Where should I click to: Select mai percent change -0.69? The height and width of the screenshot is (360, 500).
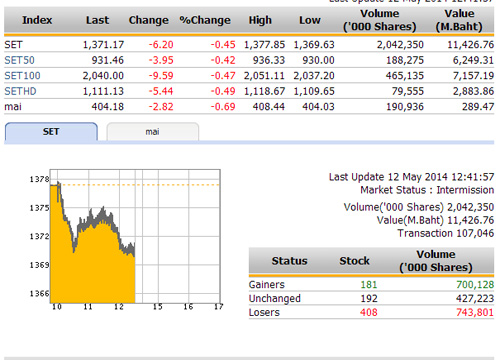pyautogui.click(x=223, y=107)
